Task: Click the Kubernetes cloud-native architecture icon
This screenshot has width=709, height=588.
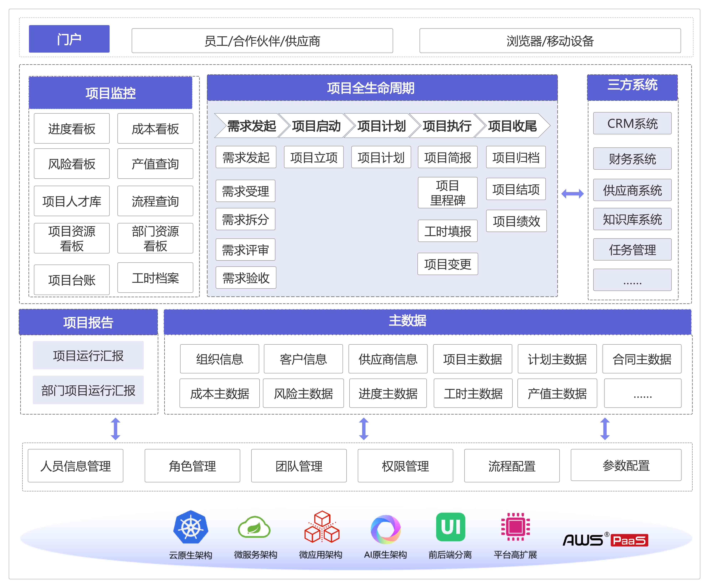Action: (190, 527)
